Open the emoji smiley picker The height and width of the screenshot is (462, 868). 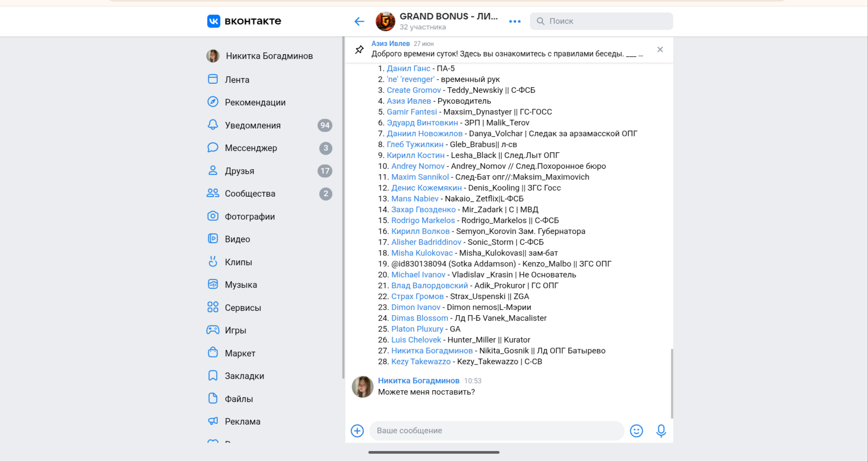[637, 430]
